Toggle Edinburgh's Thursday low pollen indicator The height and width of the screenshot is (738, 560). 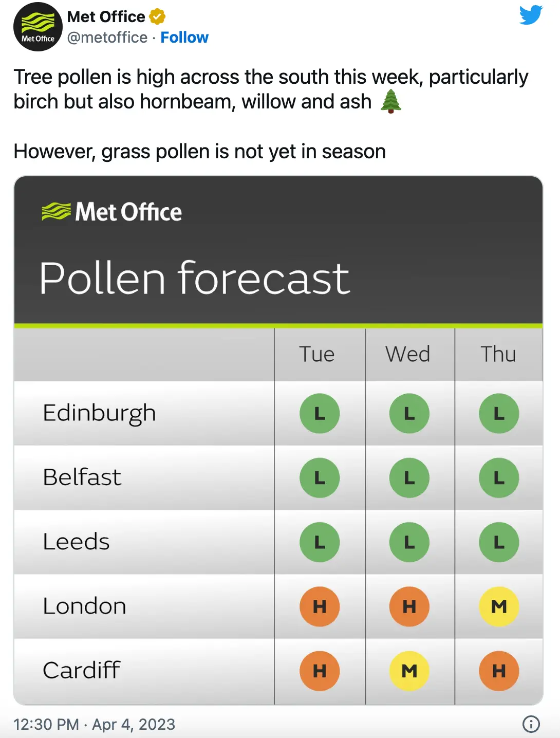(499, 413)
